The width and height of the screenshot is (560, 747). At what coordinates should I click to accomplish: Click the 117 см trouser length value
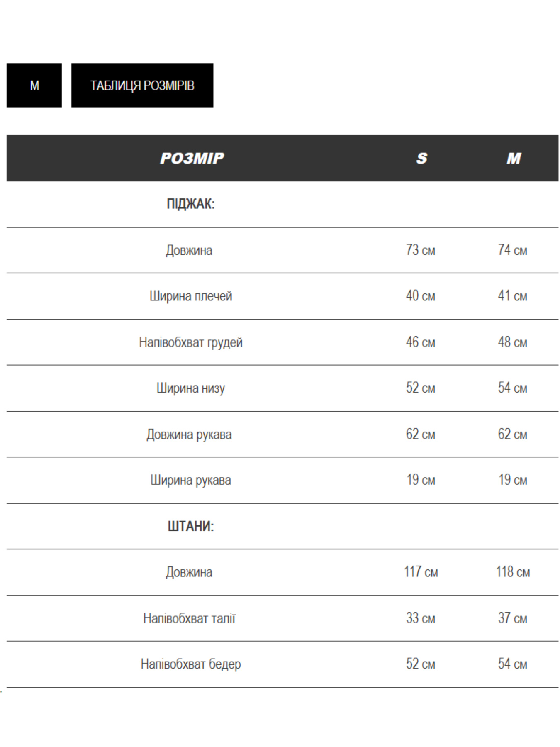pyautogui.click(x=421, y=572)
